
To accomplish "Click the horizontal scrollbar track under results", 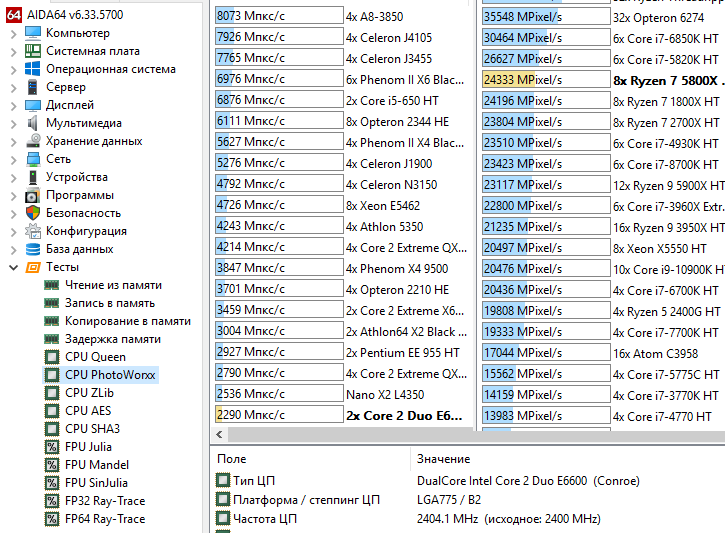I will pyautogui.click(x=476, y=435).
